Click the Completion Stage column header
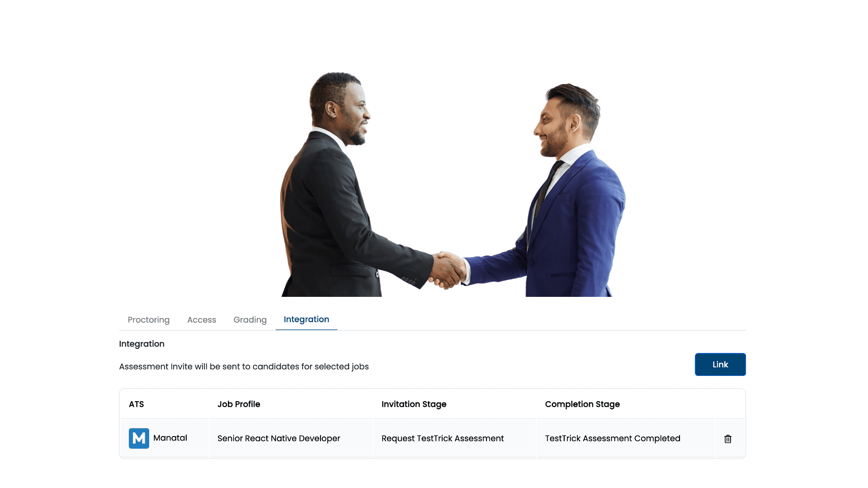The width and height of the screenshot is (868, 488). 582,404
